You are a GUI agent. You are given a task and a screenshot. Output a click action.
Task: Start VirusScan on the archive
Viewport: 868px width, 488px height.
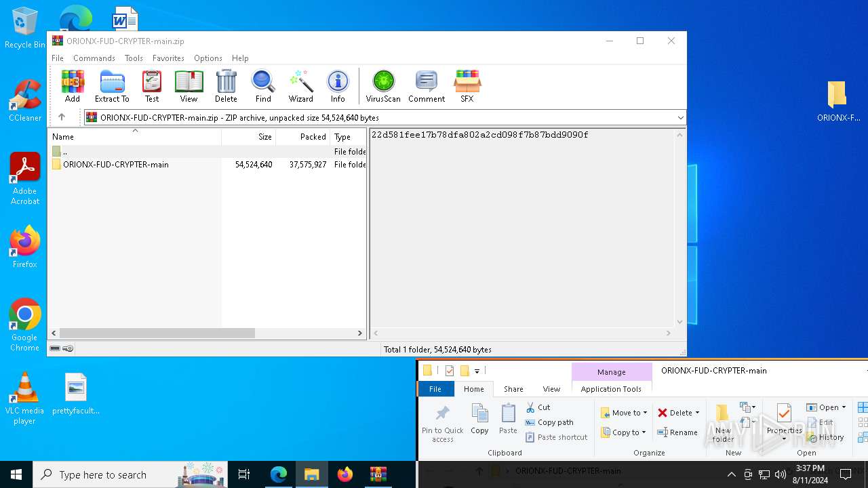[383, 86]
